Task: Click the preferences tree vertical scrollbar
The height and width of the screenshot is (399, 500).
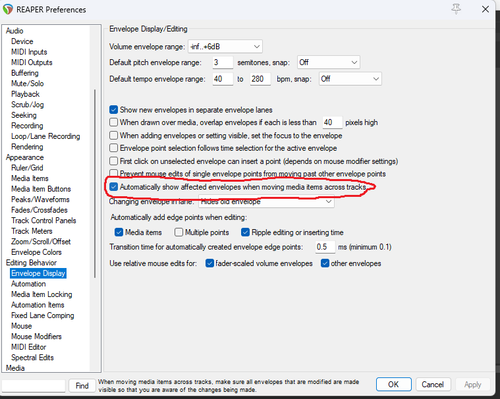Action: tap(95, 183)
